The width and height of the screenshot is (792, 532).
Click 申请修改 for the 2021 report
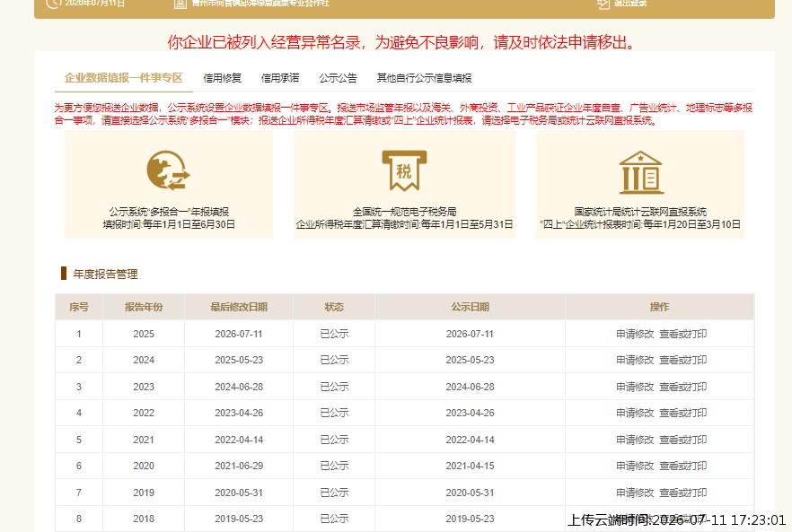(635, 440)
